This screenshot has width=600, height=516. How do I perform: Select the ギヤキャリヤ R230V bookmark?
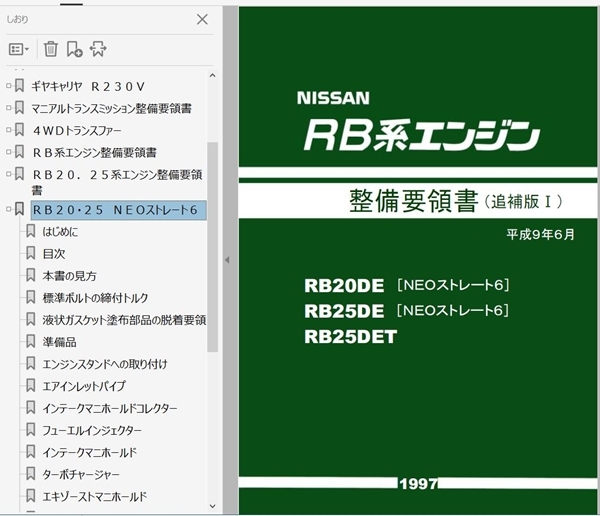[88, 87]
